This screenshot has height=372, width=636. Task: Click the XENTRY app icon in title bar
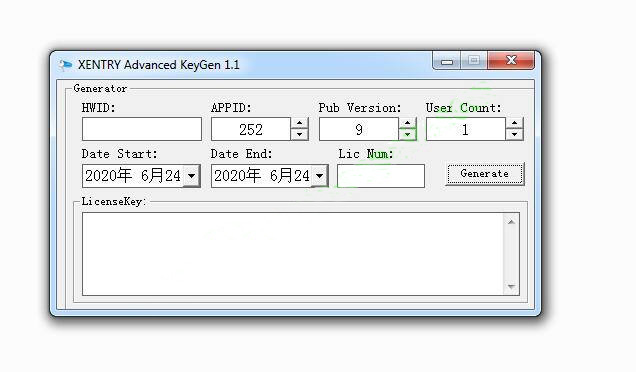click(x=65, y=65)
